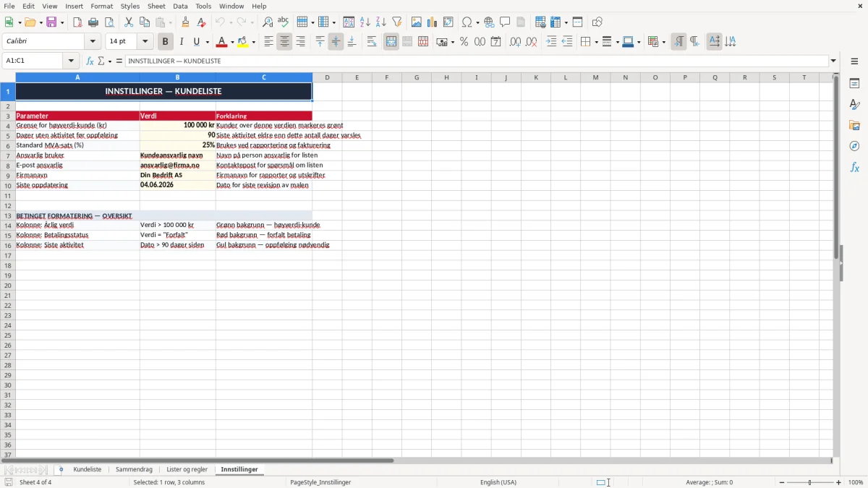868x488 pixels.
Task: Clone formatting paintbrush
Action: (185, 22)
